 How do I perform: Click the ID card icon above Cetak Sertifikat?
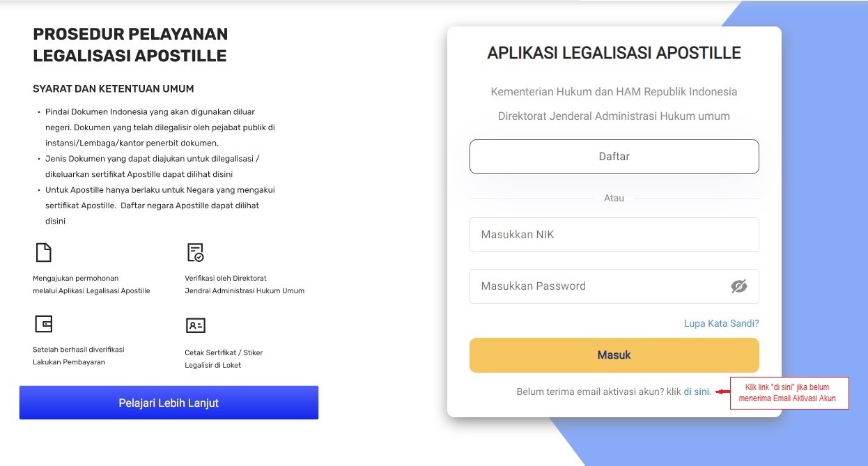195,325
